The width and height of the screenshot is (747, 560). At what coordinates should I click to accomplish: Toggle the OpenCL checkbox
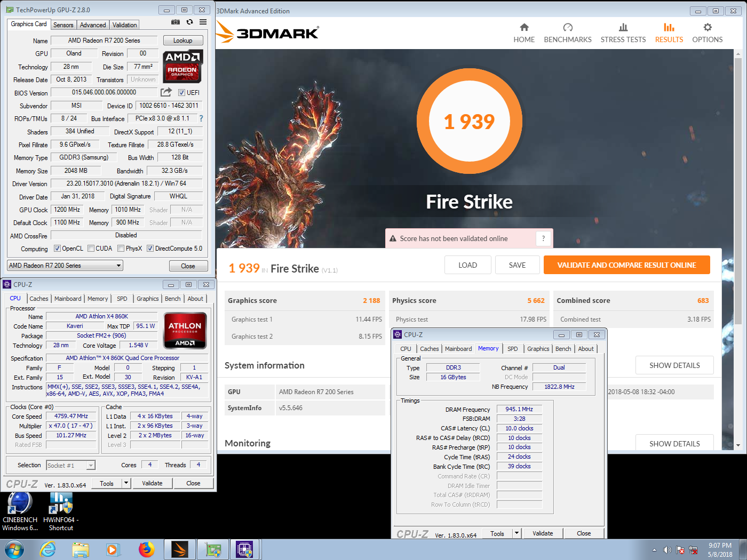(x=57, y=249)
